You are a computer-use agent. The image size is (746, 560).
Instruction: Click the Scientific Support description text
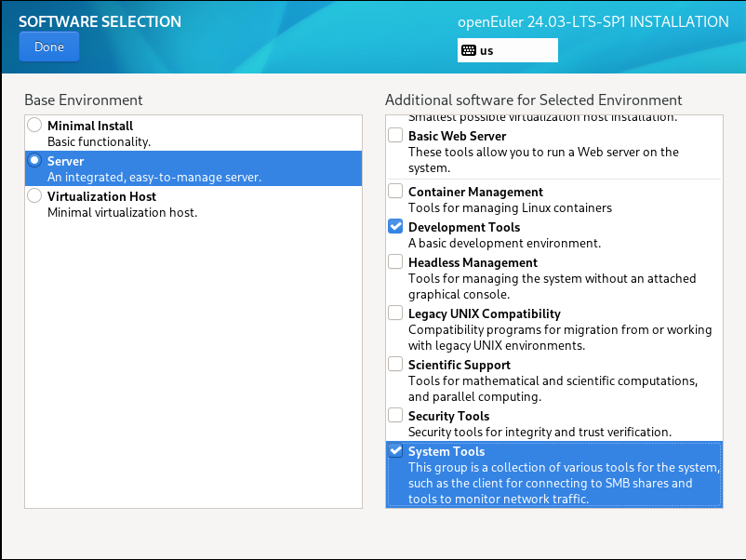[553, 389]
